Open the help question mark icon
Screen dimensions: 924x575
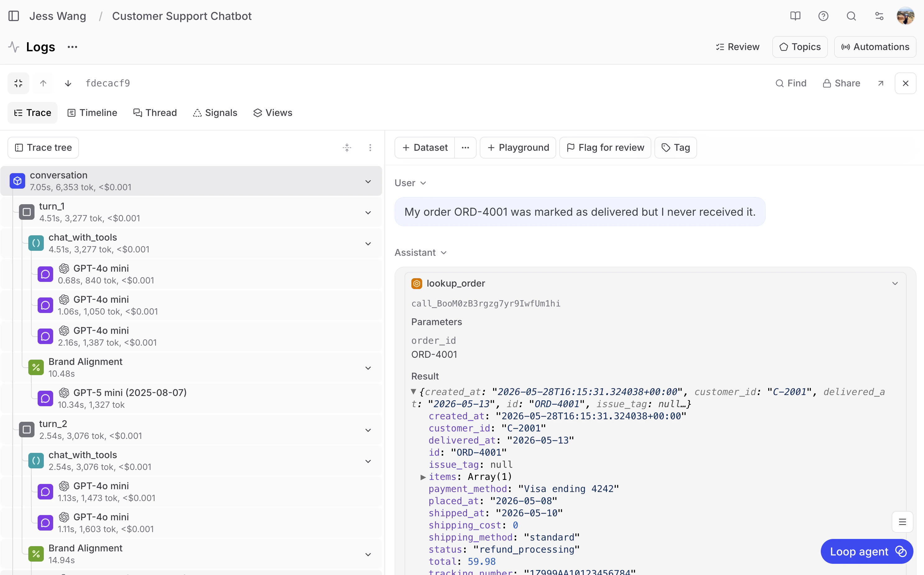click(823, 16)
